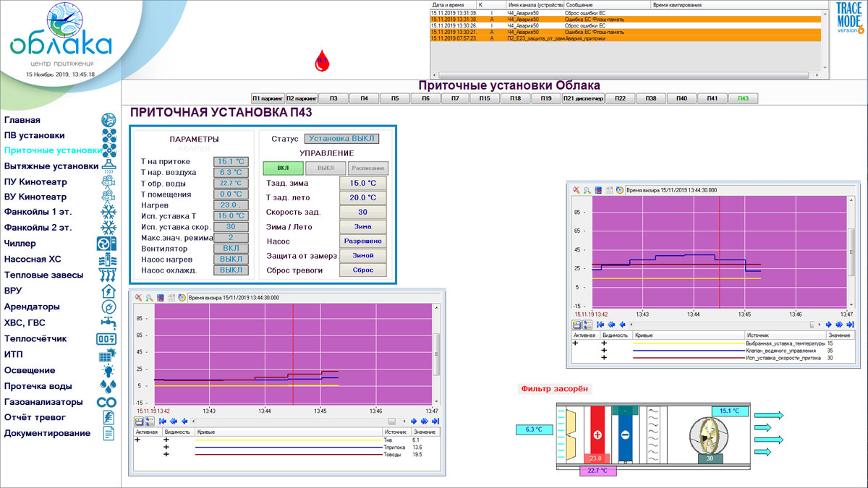Select Вытяжные установки in sidebar menu

51,166
